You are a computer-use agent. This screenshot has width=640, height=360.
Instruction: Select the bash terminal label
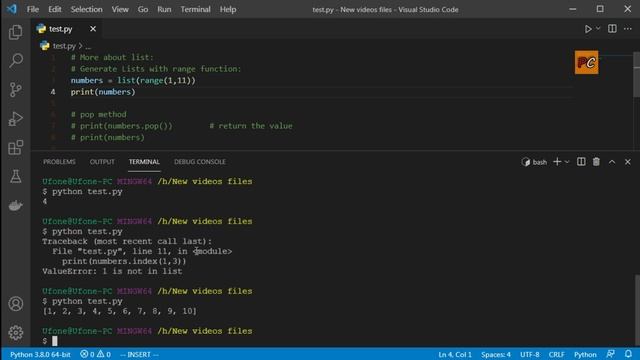pyautogui.click(x=534, y=162)
